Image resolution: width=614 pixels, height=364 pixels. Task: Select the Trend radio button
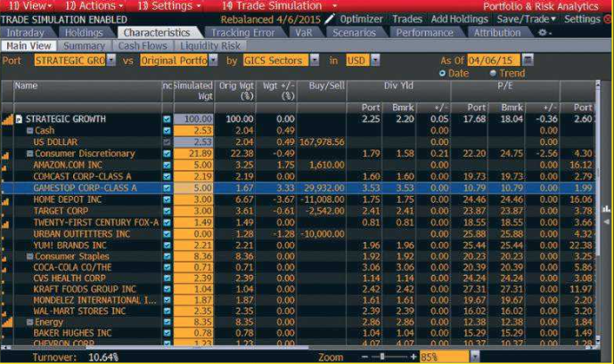click(x=493, y=73)
